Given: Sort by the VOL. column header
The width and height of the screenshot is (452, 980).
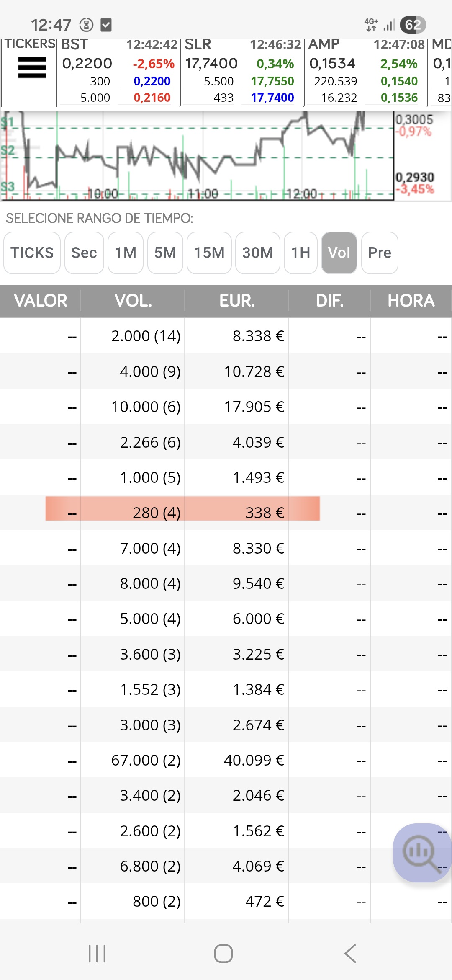Looking at the screenshot, I should pos(133,301).
